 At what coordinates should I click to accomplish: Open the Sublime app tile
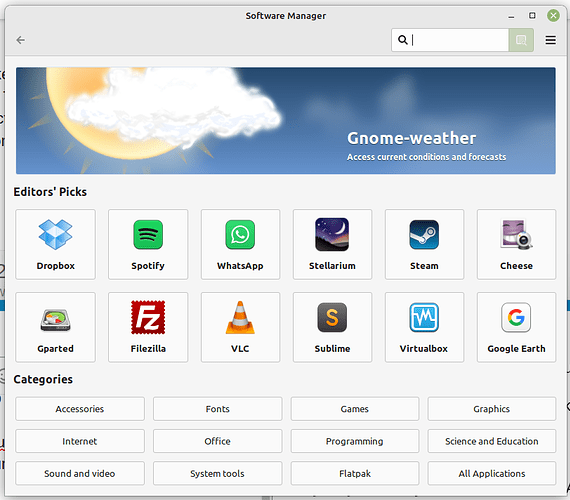[x=332, y=327]
